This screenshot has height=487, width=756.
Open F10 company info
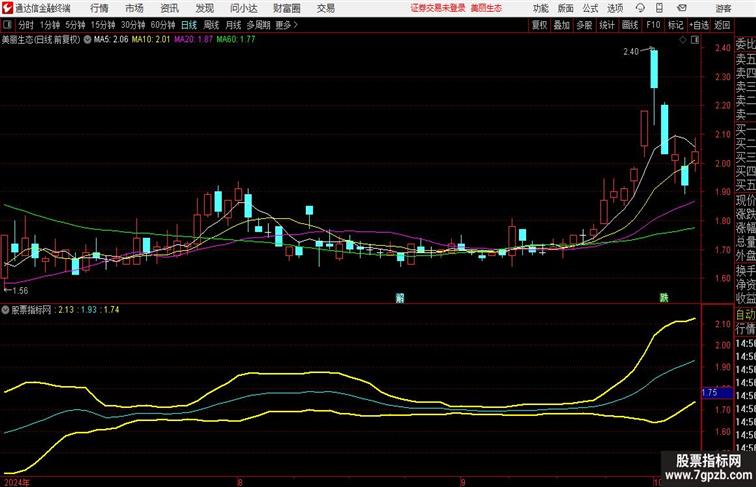[x=653, y=25]
